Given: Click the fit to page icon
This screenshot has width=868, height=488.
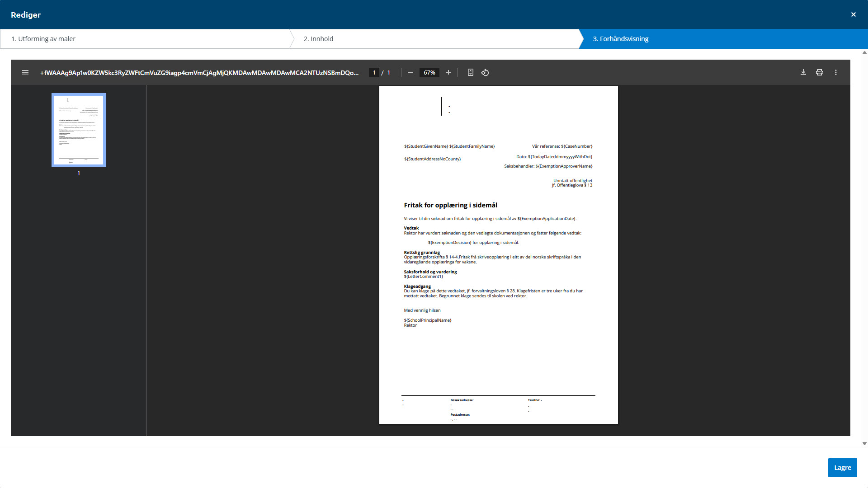Looking at the screenshot, I should pos(470,72).
